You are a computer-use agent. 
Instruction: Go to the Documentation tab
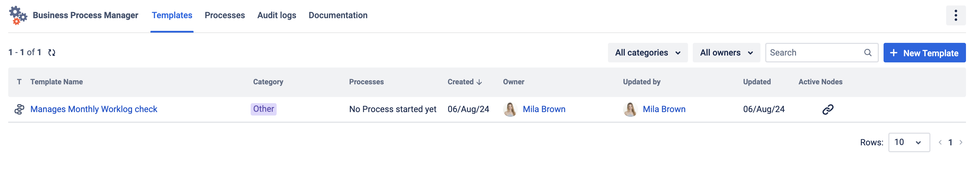[338, 15]
